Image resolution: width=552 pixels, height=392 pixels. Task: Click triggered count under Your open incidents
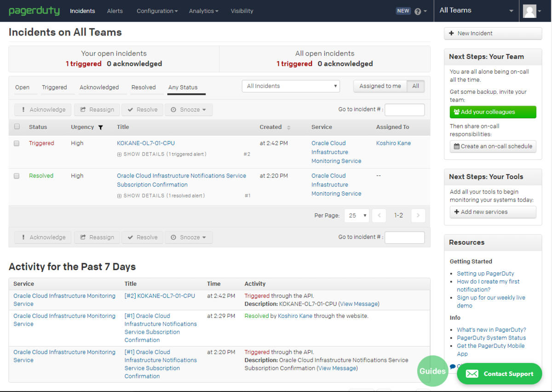coord(83,64)
